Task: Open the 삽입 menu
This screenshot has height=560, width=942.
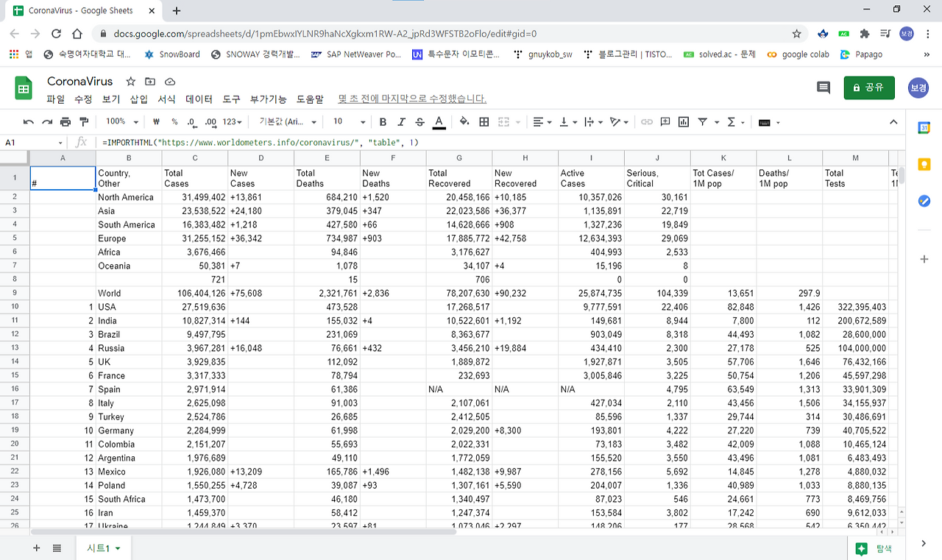Action: click(x=139, y=99)
